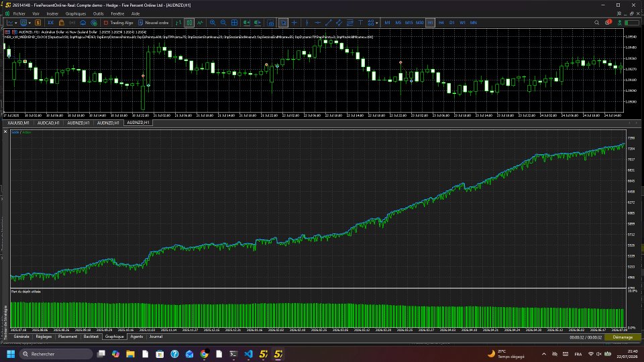Toggle Trading Algo button
This screenshot has height=362, width=644.
tap(118, 23)
